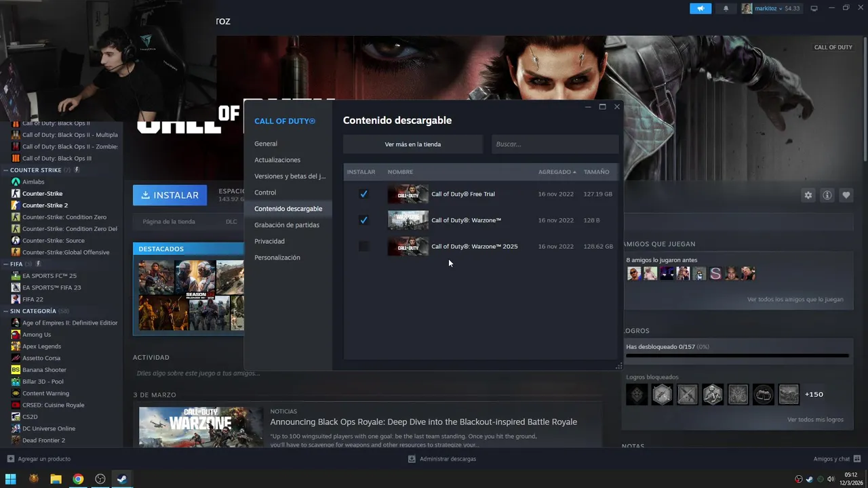
Task: Open Warzone news article thumbnail
Action: (201, 427)
